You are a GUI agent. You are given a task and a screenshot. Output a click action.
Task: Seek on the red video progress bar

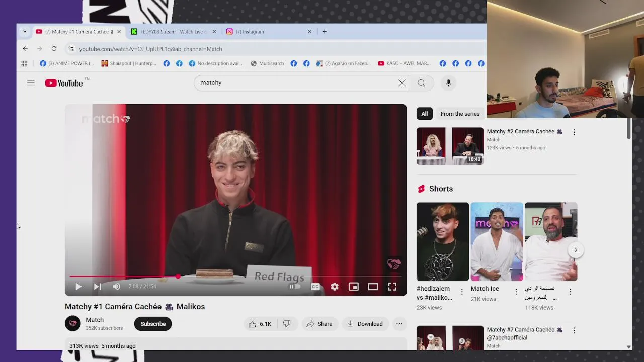235,276
